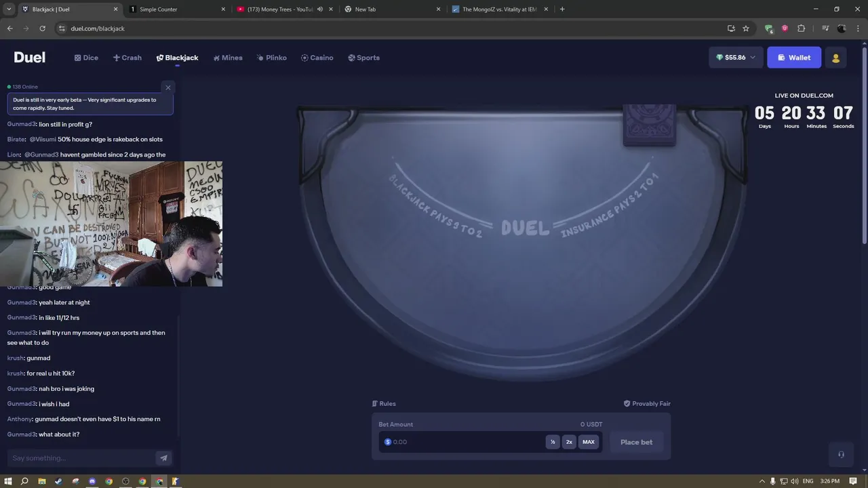Open the Provably Fair info
This screenshot has height=488, width=868.
(x=647, y=403)
